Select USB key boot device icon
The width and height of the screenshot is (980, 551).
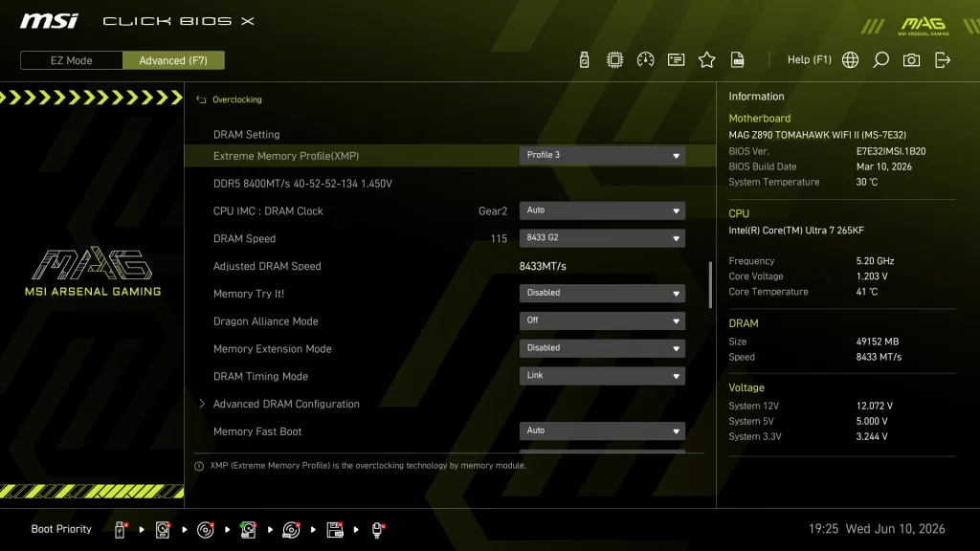pos(120,530)
